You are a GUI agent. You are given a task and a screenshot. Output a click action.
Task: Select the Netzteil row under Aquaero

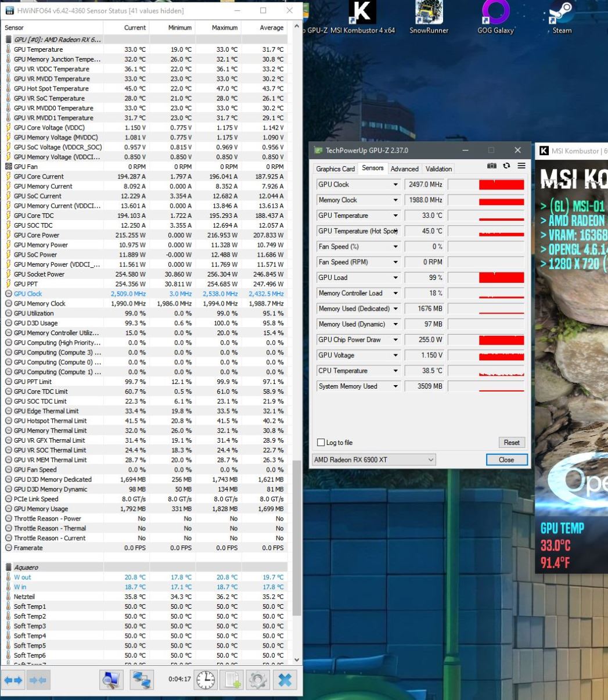[145, 597]
